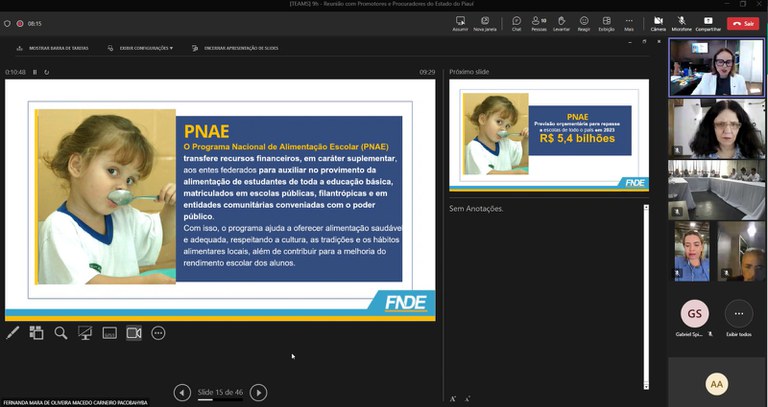Select the zoom magnifier tool
768x407 pixels.
tap(61, 333)
